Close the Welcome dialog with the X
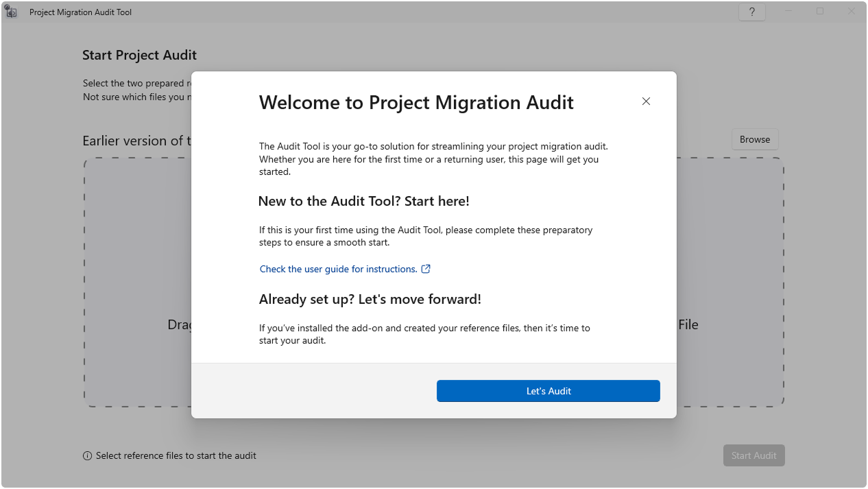This screenshot has height=489, width=868. click(646, 102)
